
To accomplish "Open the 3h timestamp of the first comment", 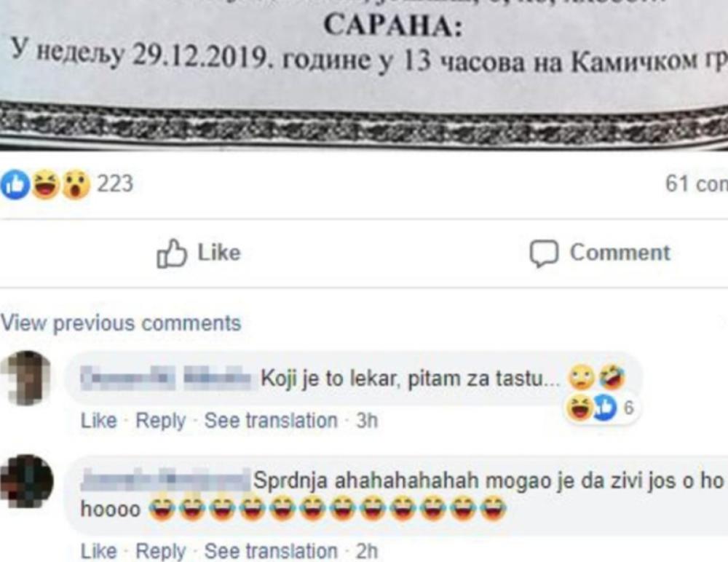I will coord(367,421).
